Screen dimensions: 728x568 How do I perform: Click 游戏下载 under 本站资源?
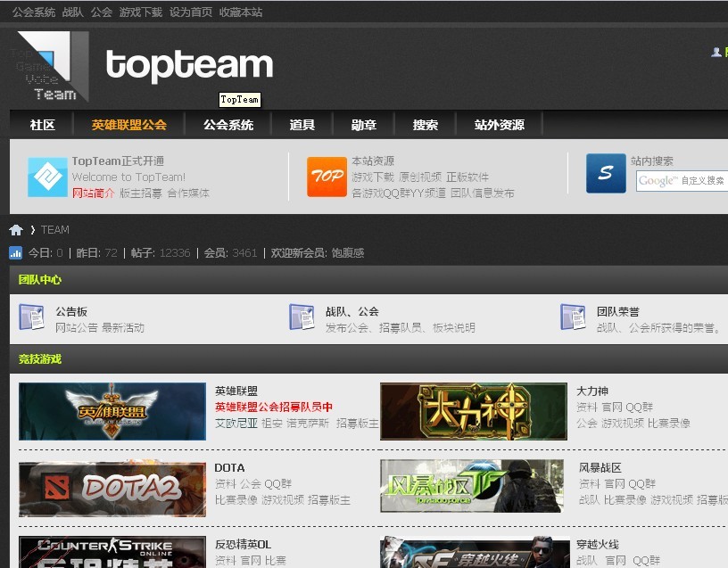[x=373, y=177]
